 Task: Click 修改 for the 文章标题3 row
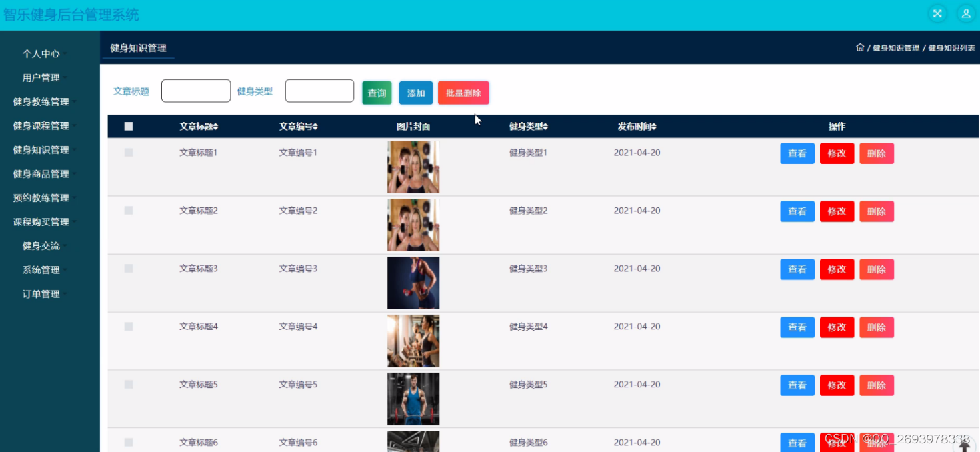click(837, 269)
